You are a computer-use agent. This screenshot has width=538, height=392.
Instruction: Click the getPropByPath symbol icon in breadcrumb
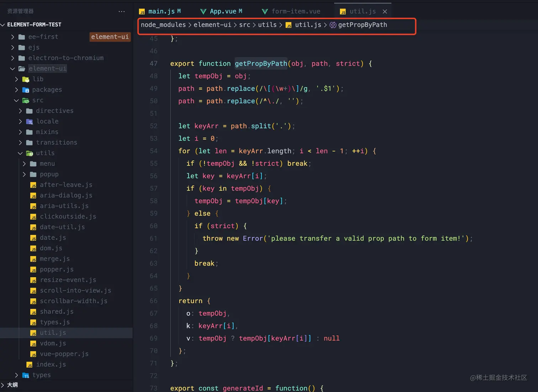333,25
